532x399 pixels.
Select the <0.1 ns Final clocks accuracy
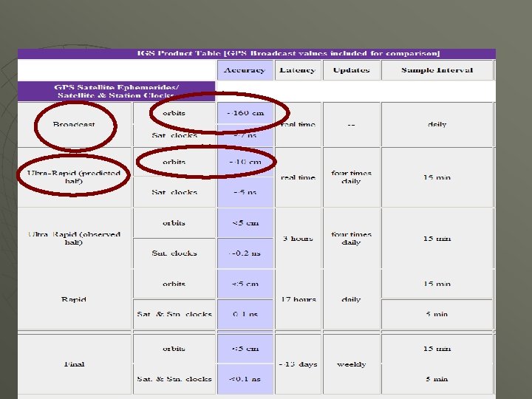245,379
